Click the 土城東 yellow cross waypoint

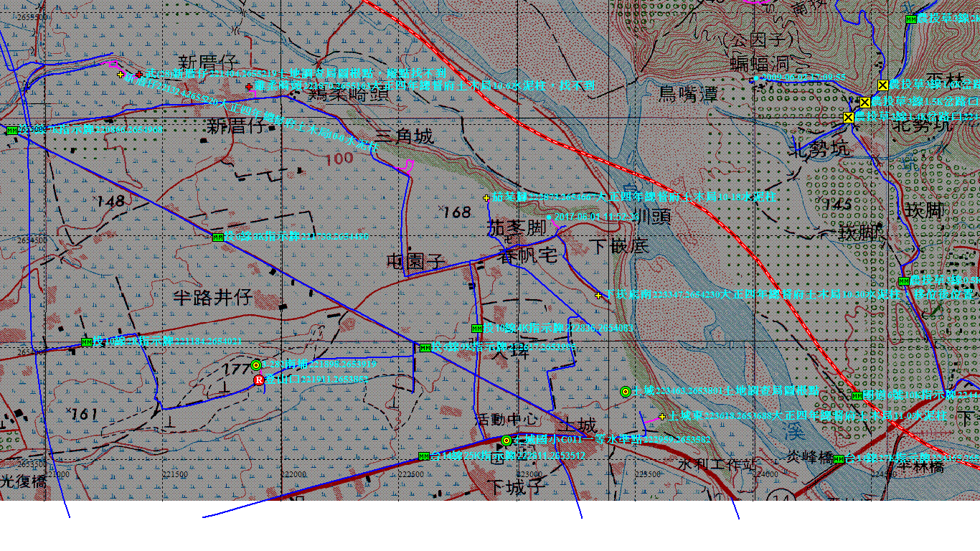661,417
